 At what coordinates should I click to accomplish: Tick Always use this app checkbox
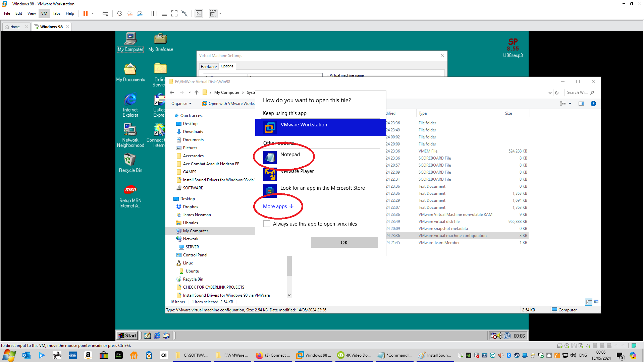[x=267, y=224]
